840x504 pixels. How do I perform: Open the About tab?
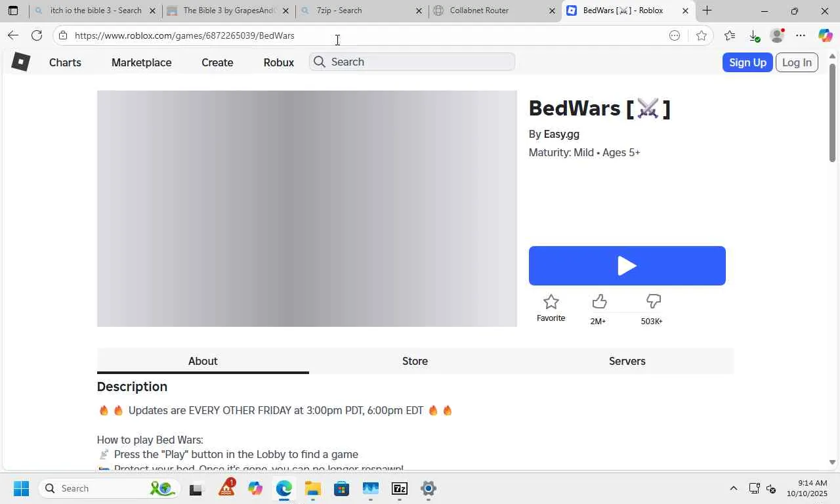203,361
